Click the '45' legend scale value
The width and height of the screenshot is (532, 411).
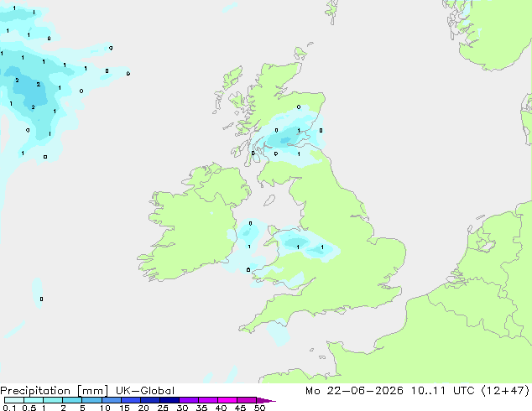click(240, 408)
